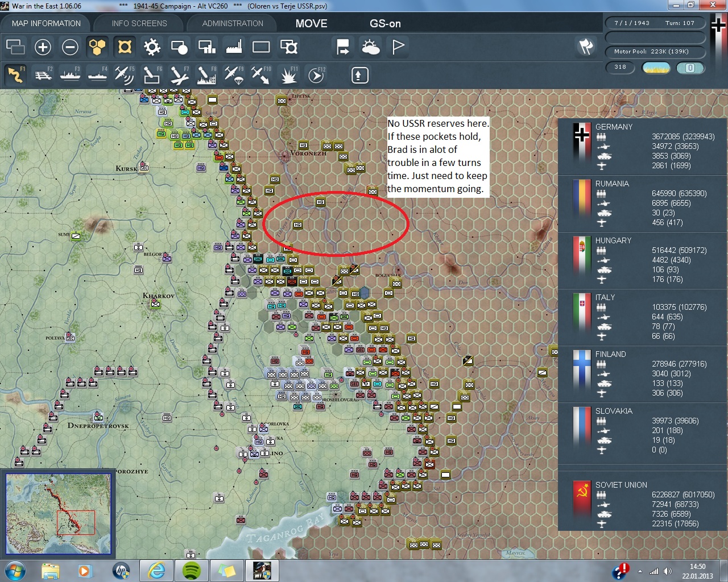Click the Dnepropetrovsk city label on map
The width and height of the screenshot is (728, 582).
[98, 425]
